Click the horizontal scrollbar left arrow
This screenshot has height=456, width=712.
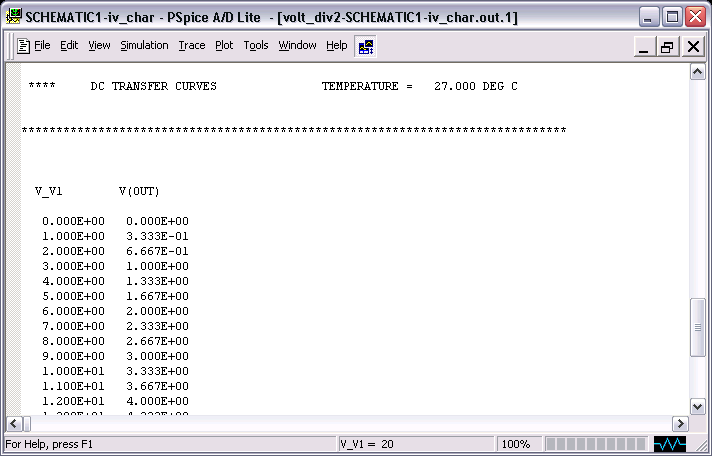pos(13,424)
